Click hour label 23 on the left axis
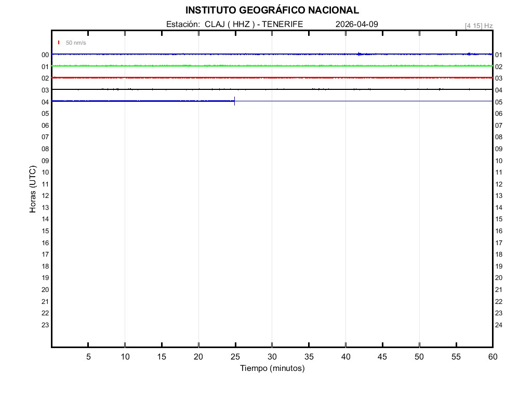Viewport: 532px width, 399px height. 45,325
